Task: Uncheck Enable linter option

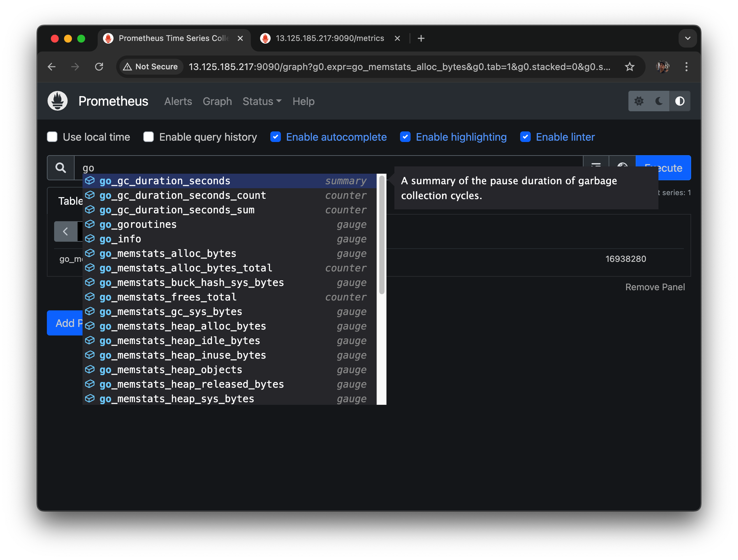Action: pos(525,137)
